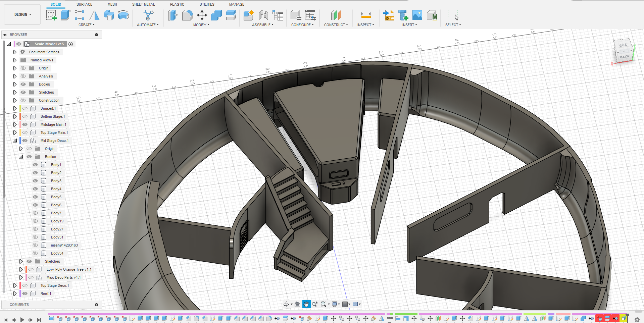The height and width of the screenshot is (323, 644).
Task: Open the DESIGN workspace dropdown
Action: [22, 14]
